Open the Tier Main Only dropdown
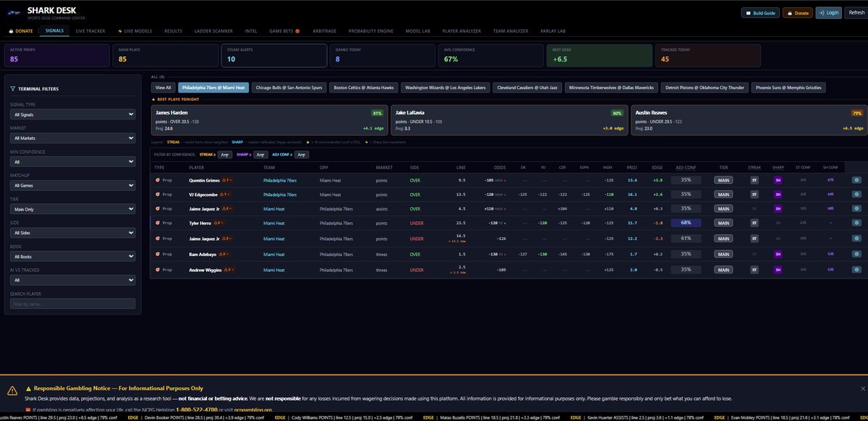This screenshot has height=421, width=868. tap(72, 209)
